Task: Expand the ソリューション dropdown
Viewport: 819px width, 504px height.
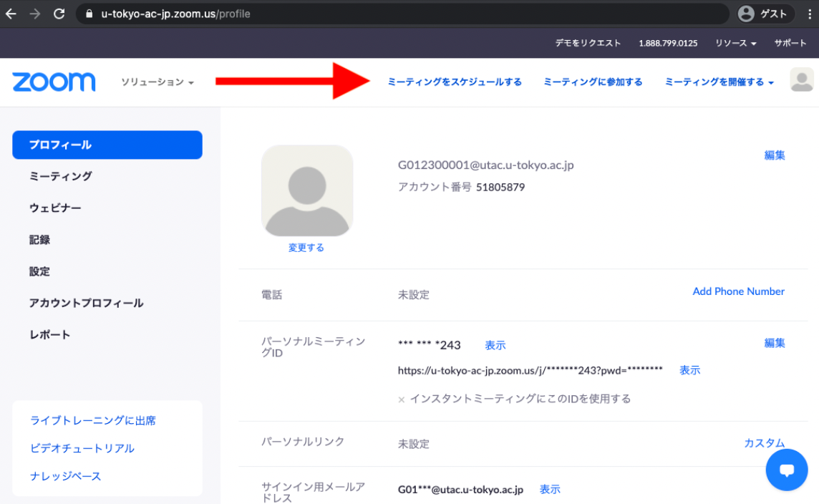Action: [157, 82]
